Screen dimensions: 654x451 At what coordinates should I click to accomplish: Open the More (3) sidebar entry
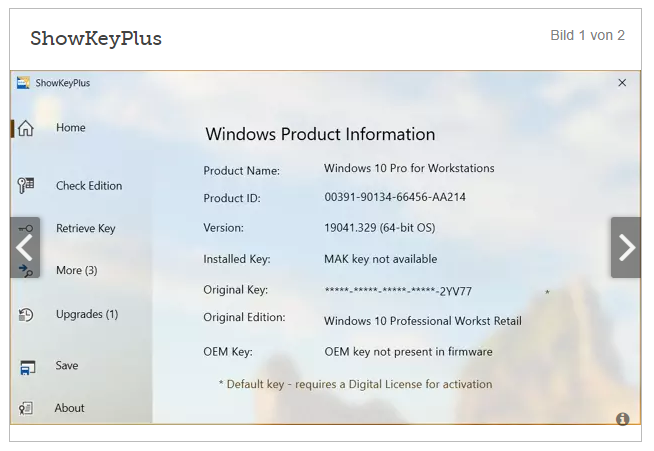(x=77, y=270)
